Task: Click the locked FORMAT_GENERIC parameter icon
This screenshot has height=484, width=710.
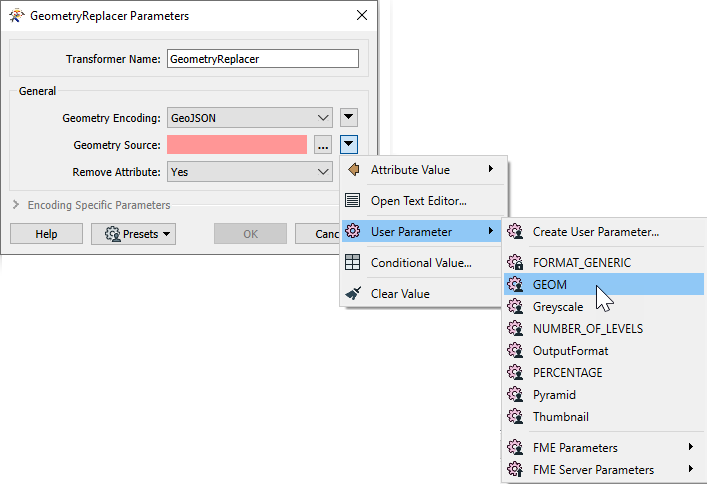Action: coord(515,262)
